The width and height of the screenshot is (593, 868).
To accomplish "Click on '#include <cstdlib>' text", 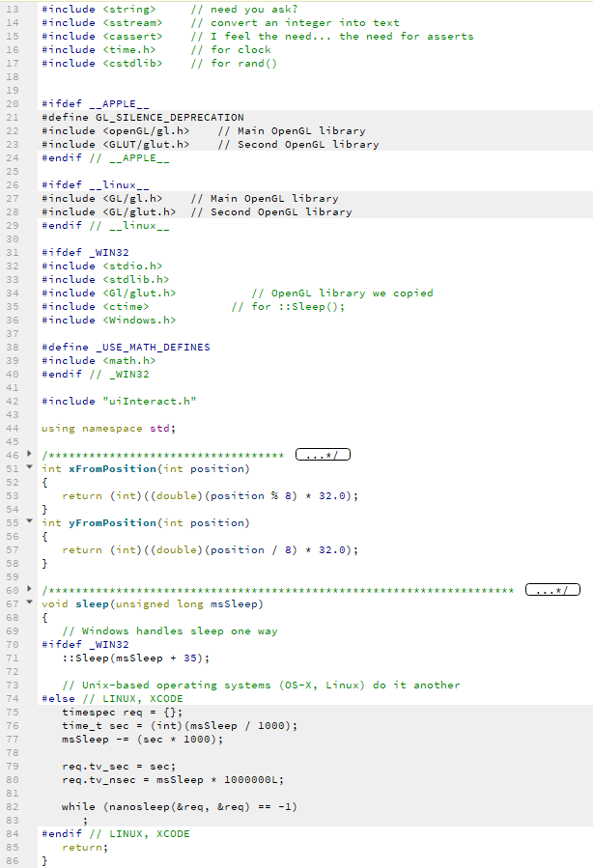I will [101, 64].
